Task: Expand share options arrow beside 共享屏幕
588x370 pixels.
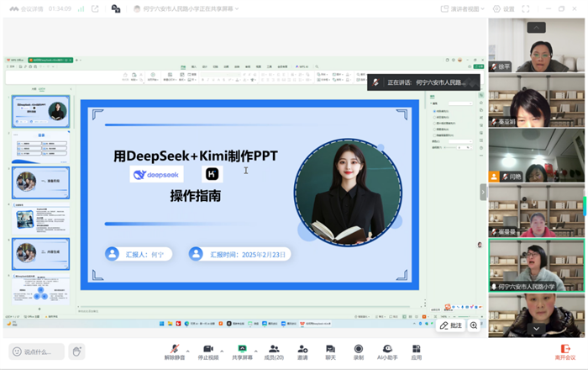Action: [255, 351]
